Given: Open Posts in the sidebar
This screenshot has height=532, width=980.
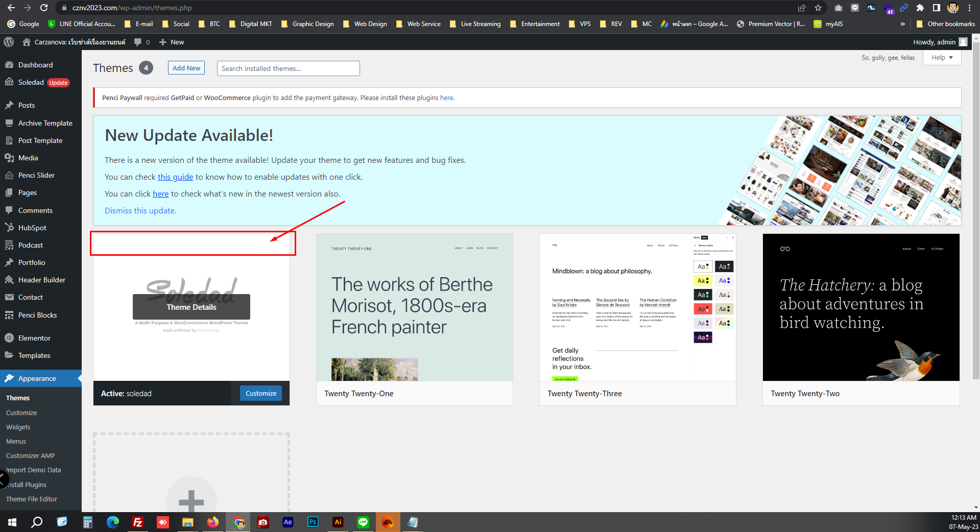Looking at the screenshot, I should pyautogui.click(x=27, y=105).
